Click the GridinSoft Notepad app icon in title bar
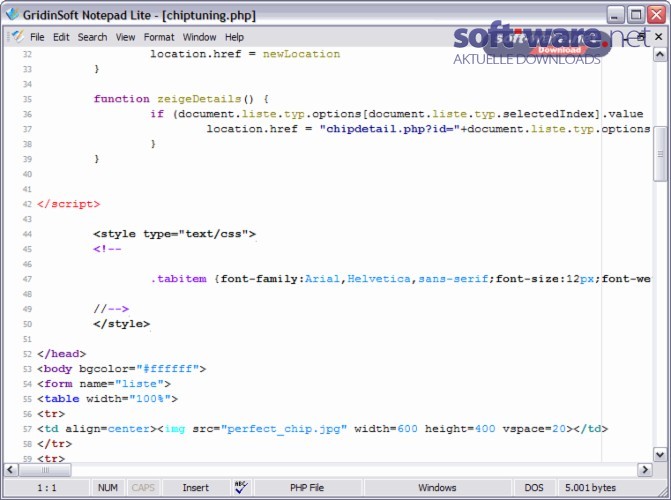Image resolution: width=671 pixels, height=500 pixels. tap(12, 14)
